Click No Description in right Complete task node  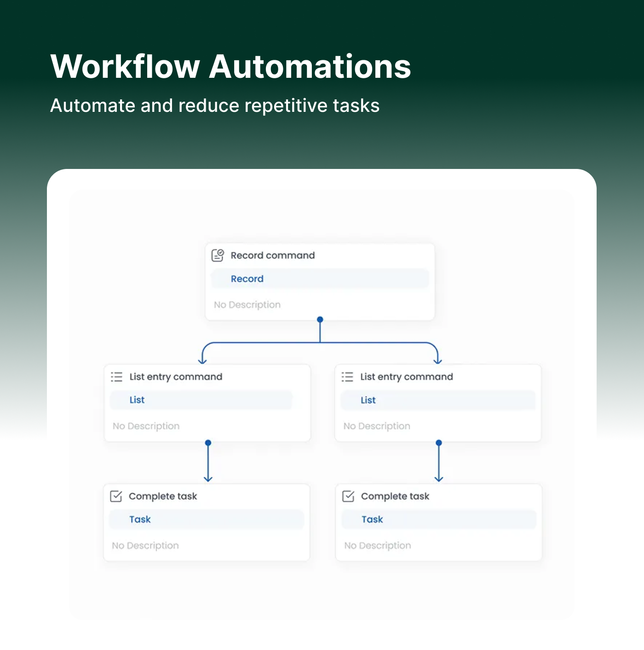[x=378, y=546]
